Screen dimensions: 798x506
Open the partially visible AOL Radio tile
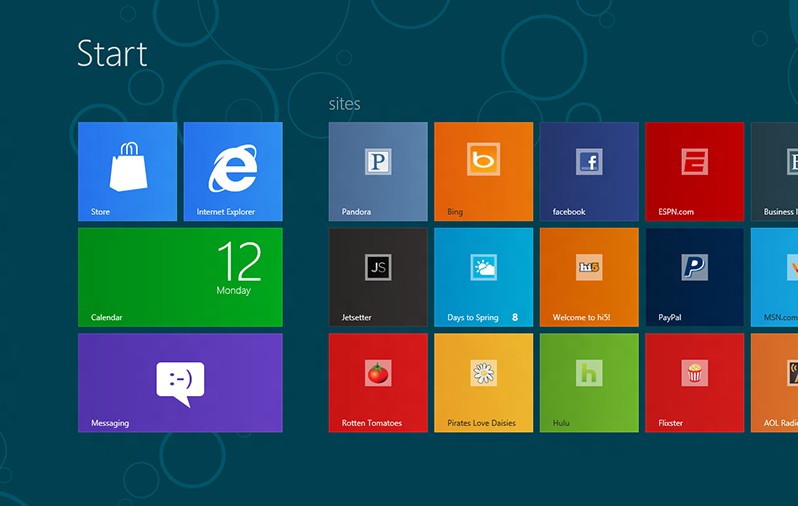pos(775,383)
